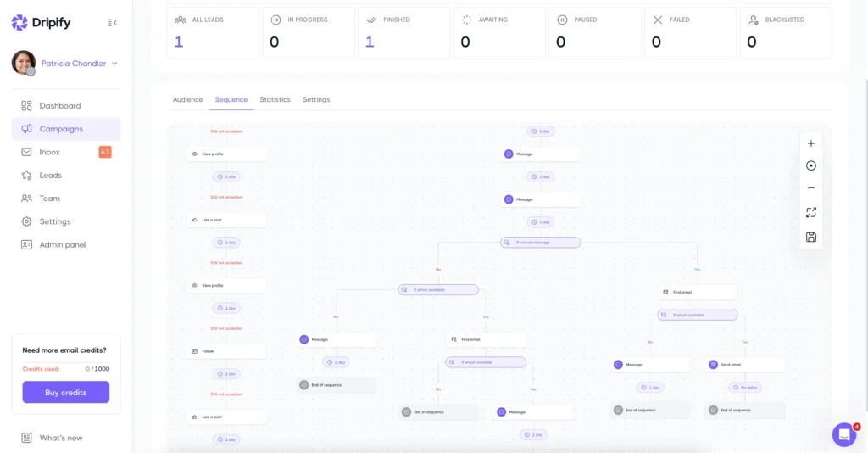Go to the Dashboard page

point(59,106)
